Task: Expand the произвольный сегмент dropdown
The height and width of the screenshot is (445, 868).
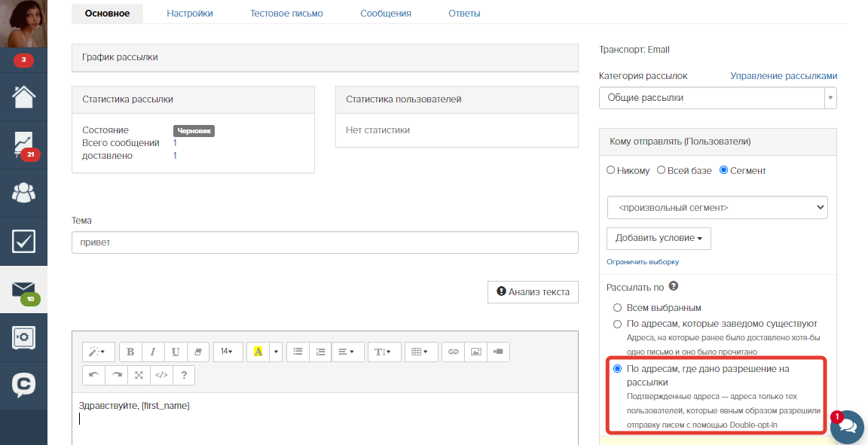Action: pos(717,208)
